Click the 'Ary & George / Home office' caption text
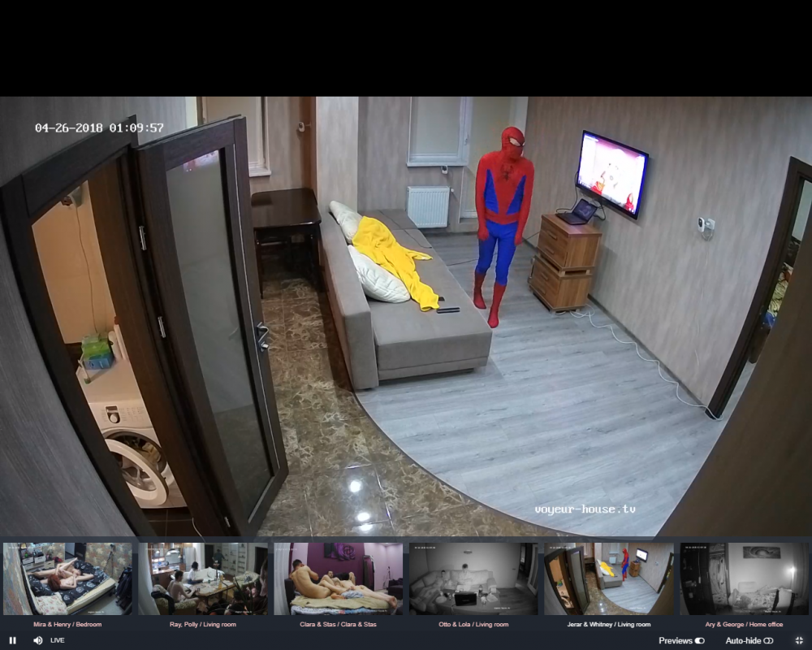 click(745, 624)
